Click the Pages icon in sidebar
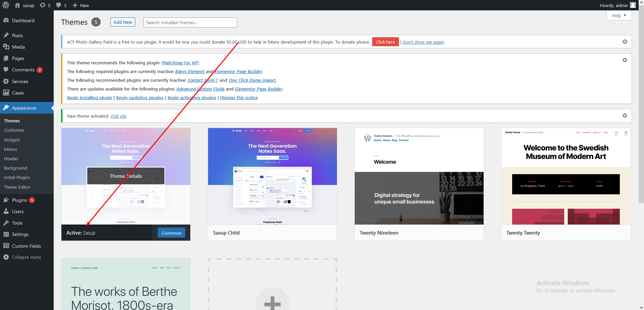The image size is (644, 310). 6,58
